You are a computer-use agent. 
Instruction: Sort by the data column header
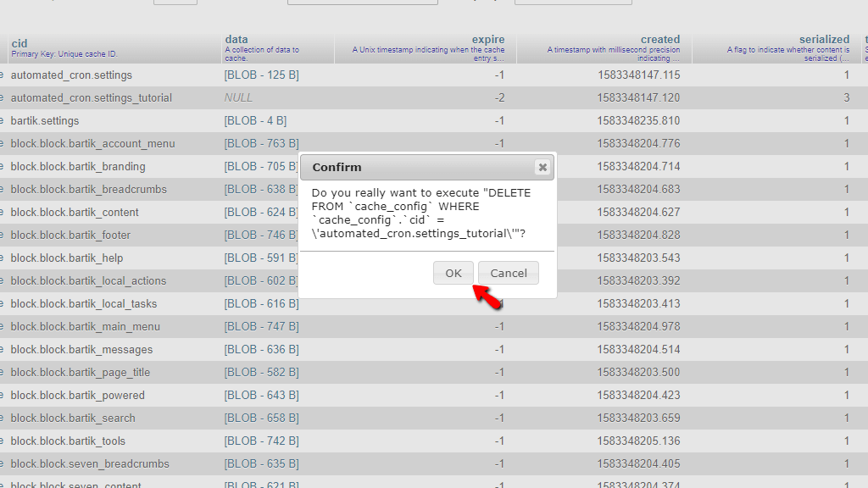[x=236, y=39]
